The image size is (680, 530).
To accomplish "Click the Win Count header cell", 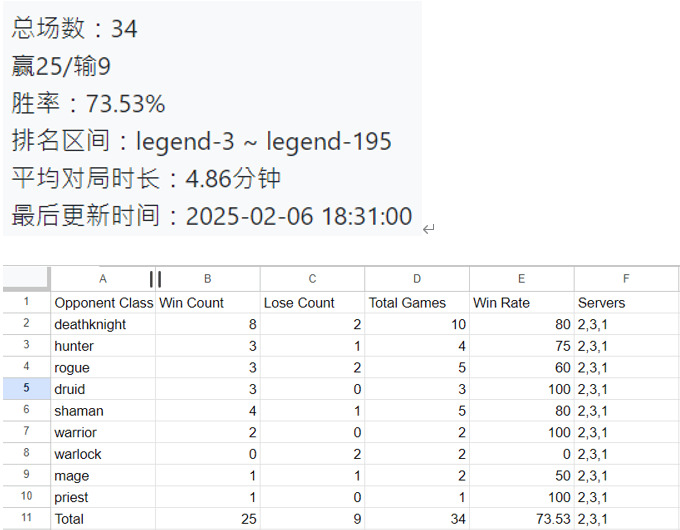I will (x=207, y=302).
